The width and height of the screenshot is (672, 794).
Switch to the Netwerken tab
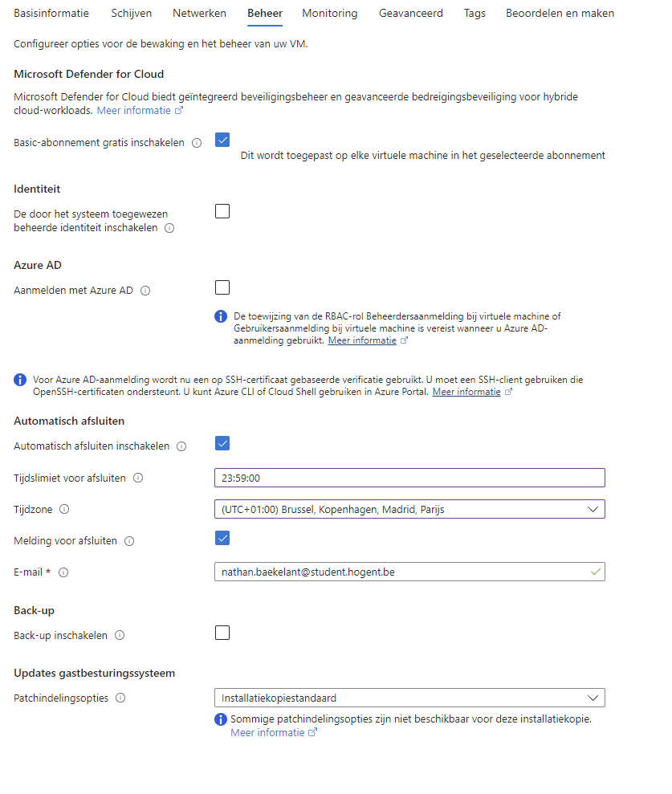pyautogui.click(x=199, y=13)
